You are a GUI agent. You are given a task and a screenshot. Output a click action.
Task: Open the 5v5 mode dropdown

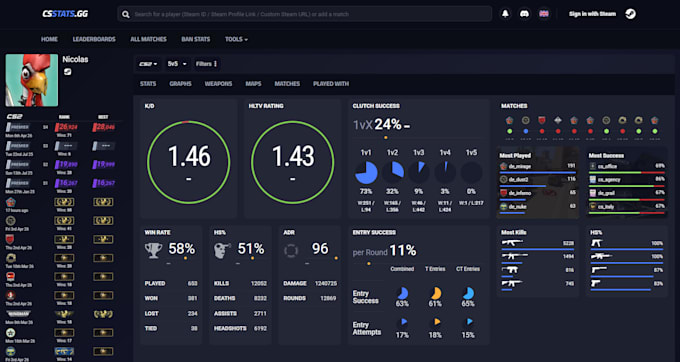pyautogui.click(x=177, y=64)
